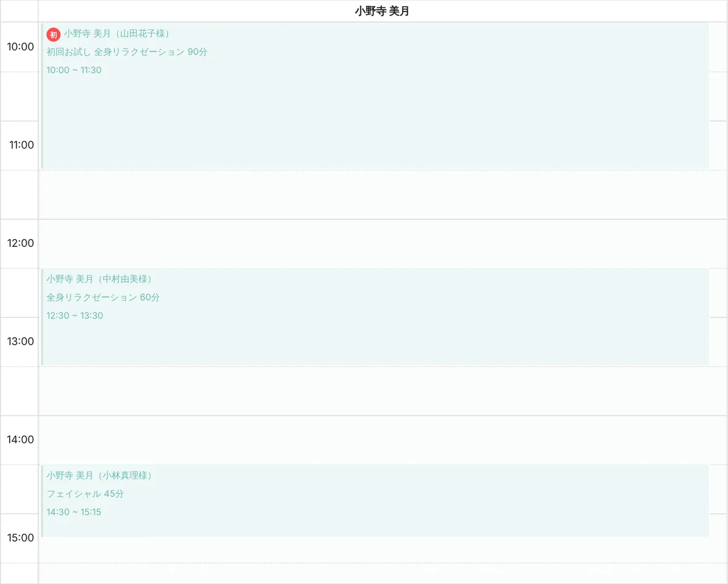Select the 小野寺 美月 column header
The height and width of the screenshot is (584, 728).
[382, 11]
